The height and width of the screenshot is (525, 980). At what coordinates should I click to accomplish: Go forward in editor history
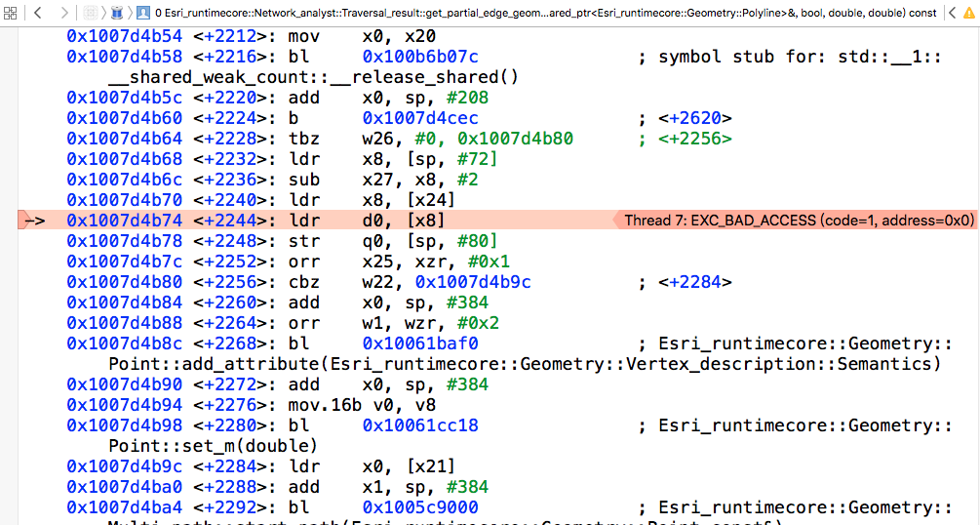point(65,12)
